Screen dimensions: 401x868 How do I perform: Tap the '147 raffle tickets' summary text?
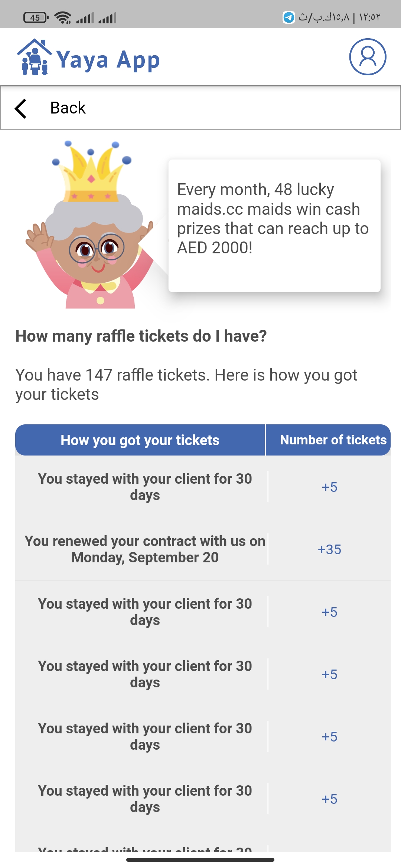pyautogui.click(x=186, y=385)
